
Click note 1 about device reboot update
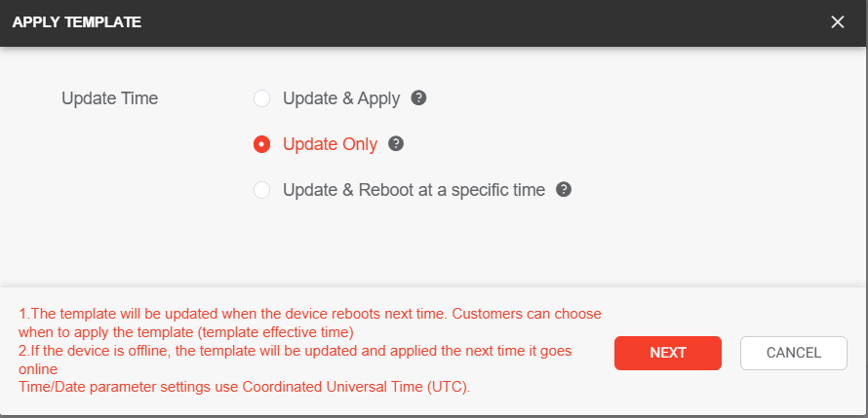click(x=310, y=323)
